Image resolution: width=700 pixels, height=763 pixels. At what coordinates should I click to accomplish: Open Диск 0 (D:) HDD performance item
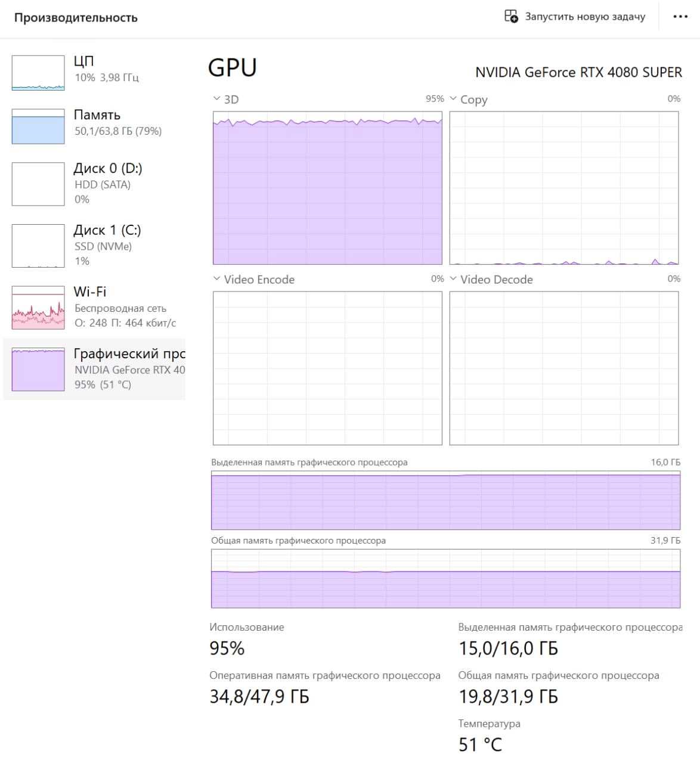coord(94,184)
